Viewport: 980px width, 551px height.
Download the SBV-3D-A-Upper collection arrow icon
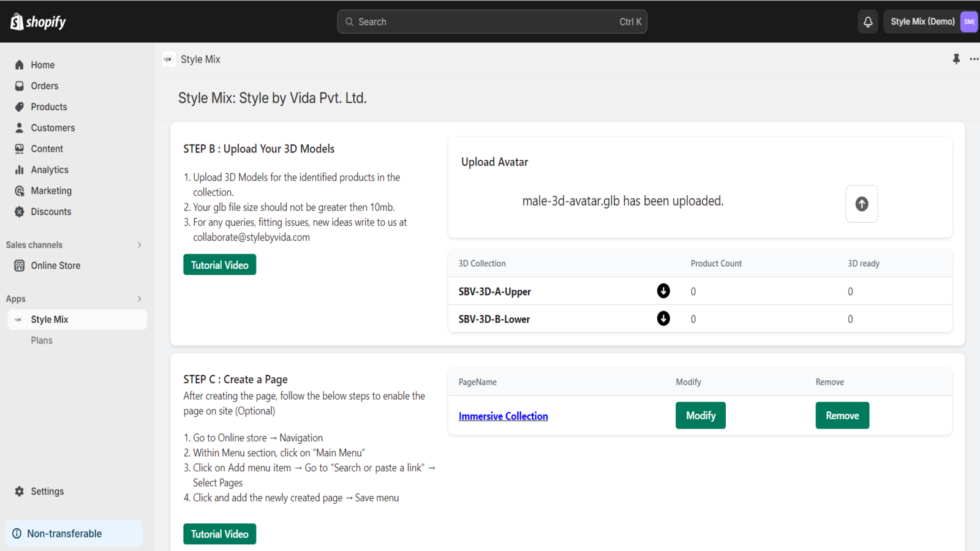663,291
